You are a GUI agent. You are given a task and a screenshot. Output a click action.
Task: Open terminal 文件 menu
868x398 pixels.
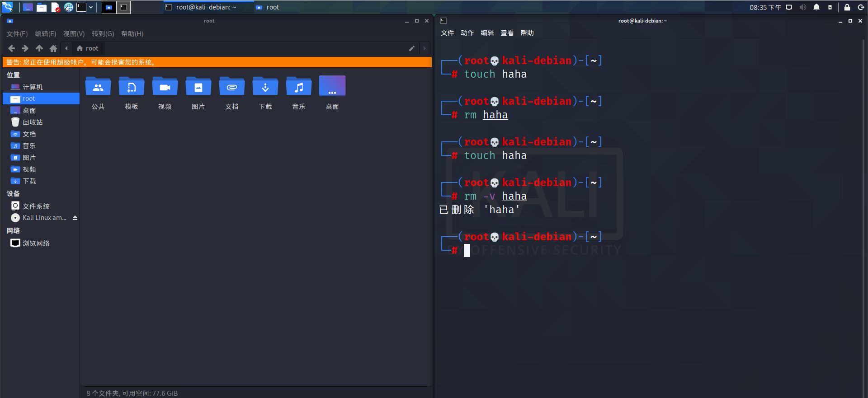click(x=448, y=33)
